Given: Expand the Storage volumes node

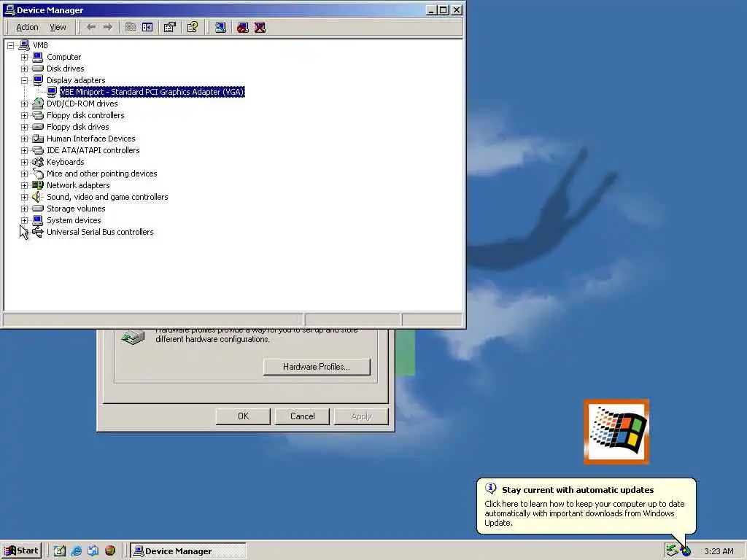Looking at the screenshot, I should pos(24,209).
